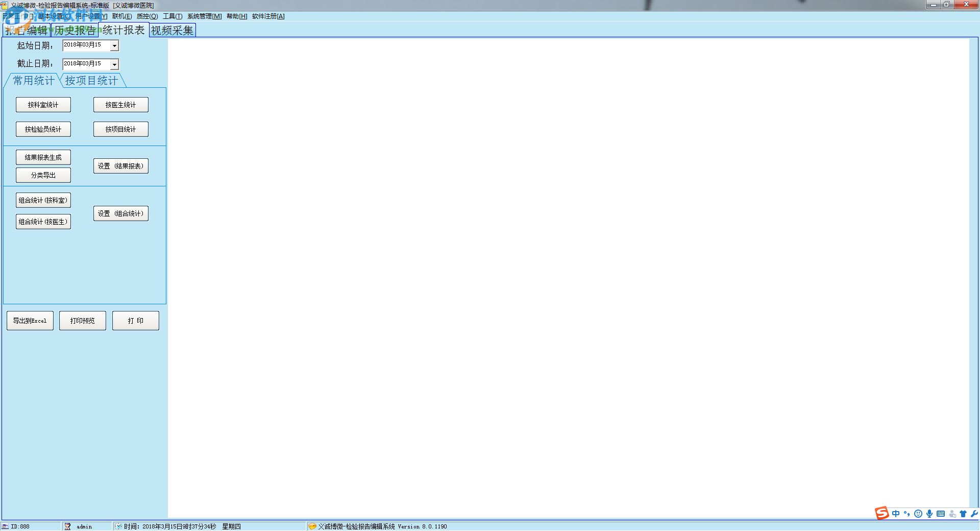Expand the 起始日期 date dropdown
The width and height of the screenshot is (980, 531).
[x=114, y=45]
